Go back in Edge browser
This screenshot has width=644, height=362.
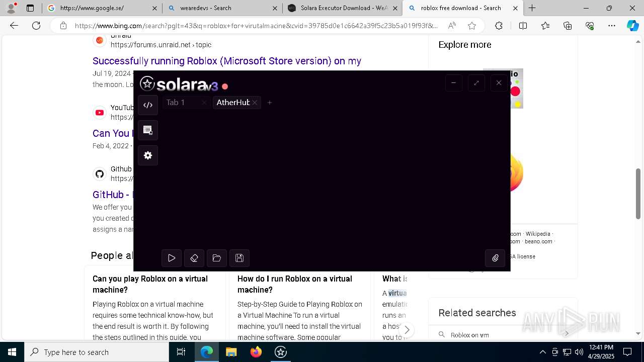pyautogui.click(x=14, y=26)
